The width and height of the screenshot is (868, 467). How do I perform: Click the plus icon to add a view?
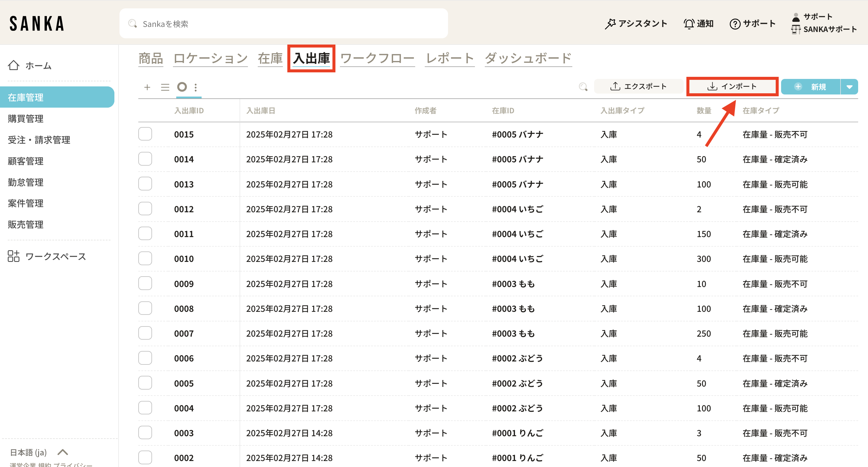pyautogui.click(x=147, y=87)
